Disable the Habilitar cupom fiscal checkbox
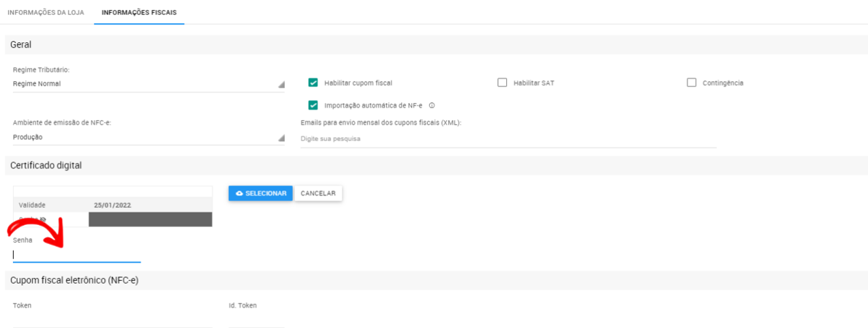The image size is (868, 328). pos(313,83)
